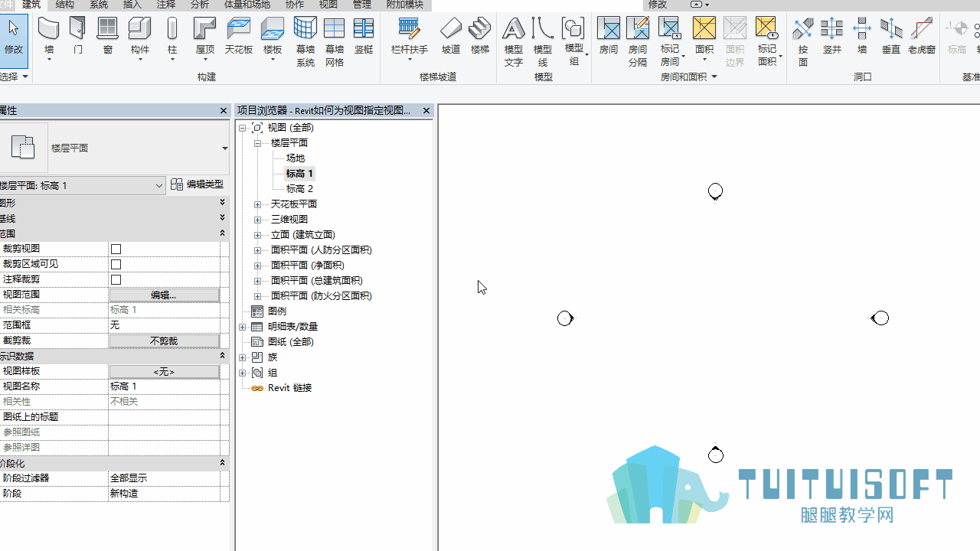980x551 pixels.
Task: Select 标高 2 in the project browser
Action: tap(299, 188)
